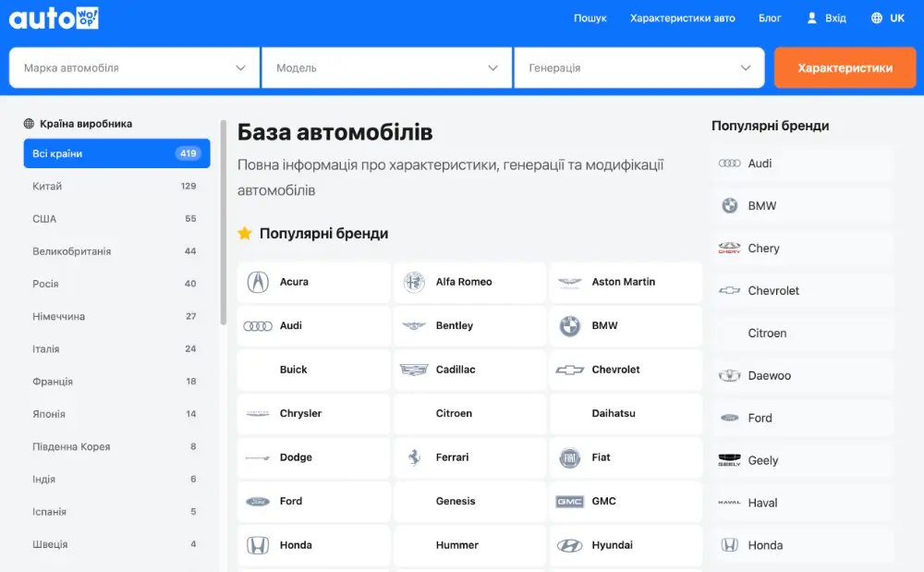The width and height of the screenshot is (924, 572).
Task: Open the Модель dropdown
Action: [386, 67]
